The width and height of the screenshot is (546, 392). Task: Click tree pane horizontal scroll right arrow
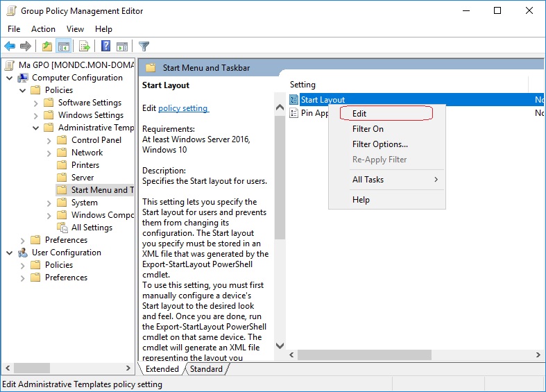click(128, 368)
